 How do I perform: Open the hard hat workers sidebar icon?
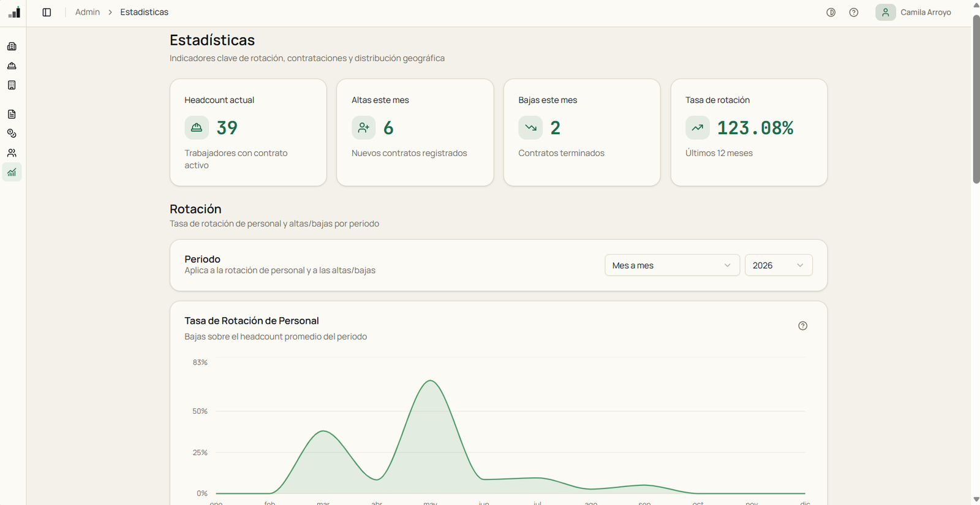click(12, 65)
